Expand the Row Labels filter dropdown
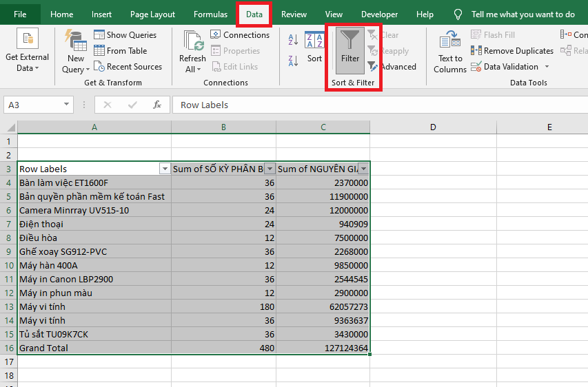This screenshot has width=588, height=387. pyautogui.click(x=165, y=169)
